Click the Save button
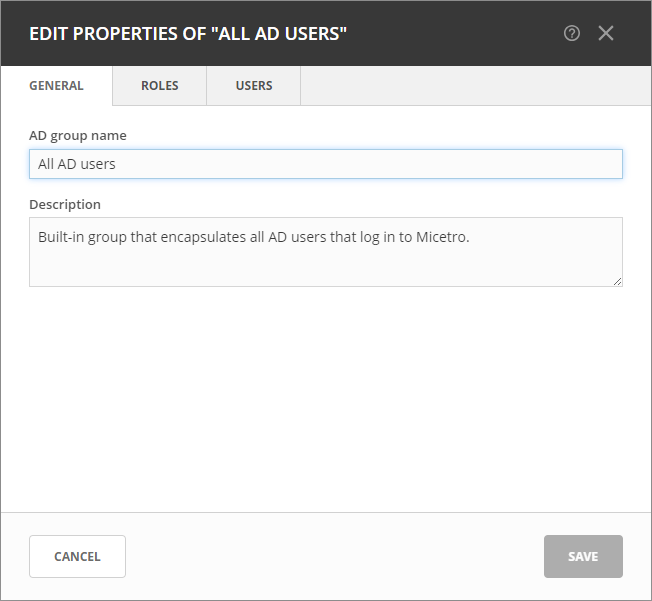652x601 pixels. click(583, 556)
